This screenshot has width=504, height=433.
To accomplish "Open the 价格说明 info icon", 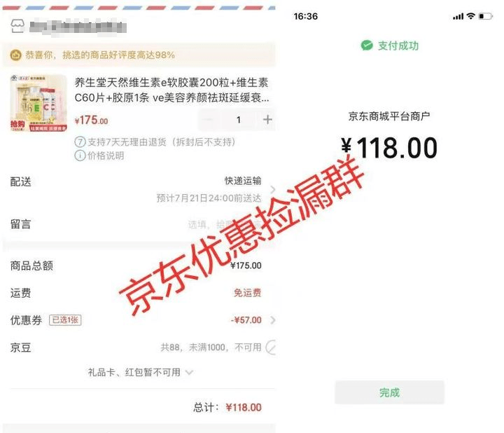I will (x=80, y=156).
